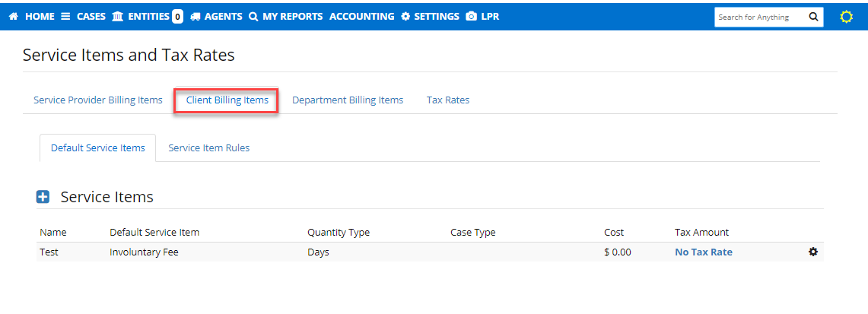Click the Involuntary Fee cell
Screen dimensions: 868x314
click(144, 252)
